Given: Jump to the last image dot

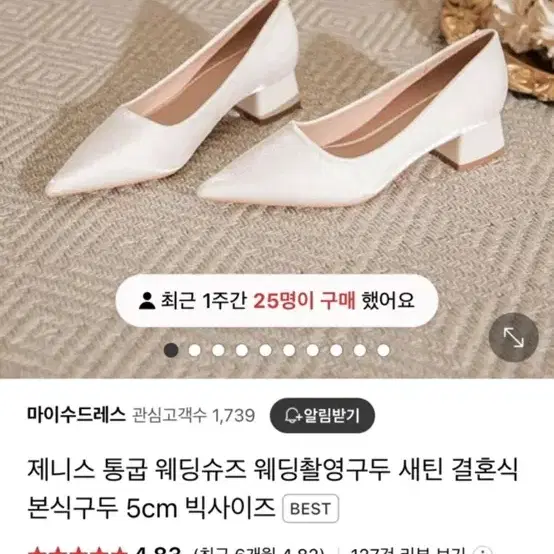Looking at the screenshot, I should click(383, 350).
